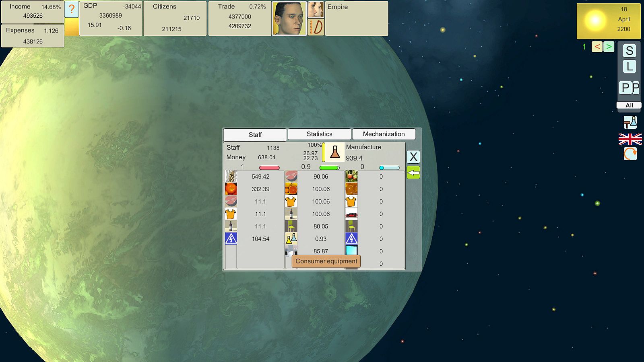Viewport: 644px width, 362px height.
Task: Select the shirt icon in right column
Action: 351,202
